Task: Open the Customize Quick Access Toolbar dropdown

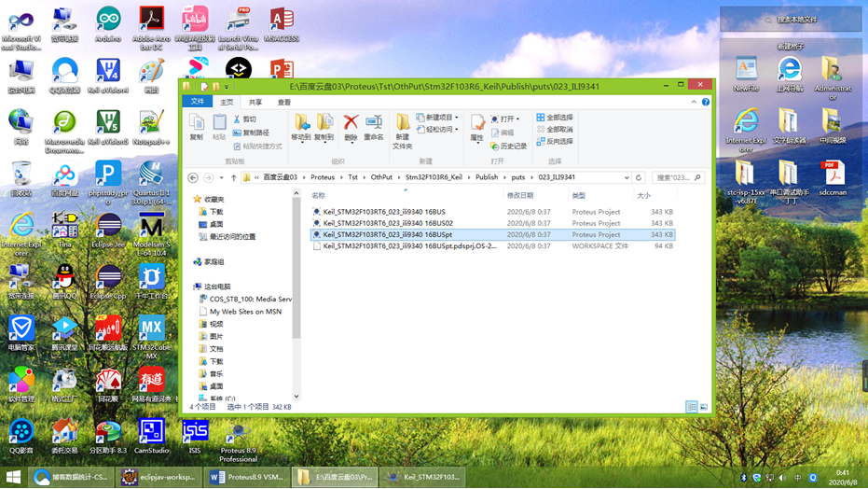Action: [227, 87]
